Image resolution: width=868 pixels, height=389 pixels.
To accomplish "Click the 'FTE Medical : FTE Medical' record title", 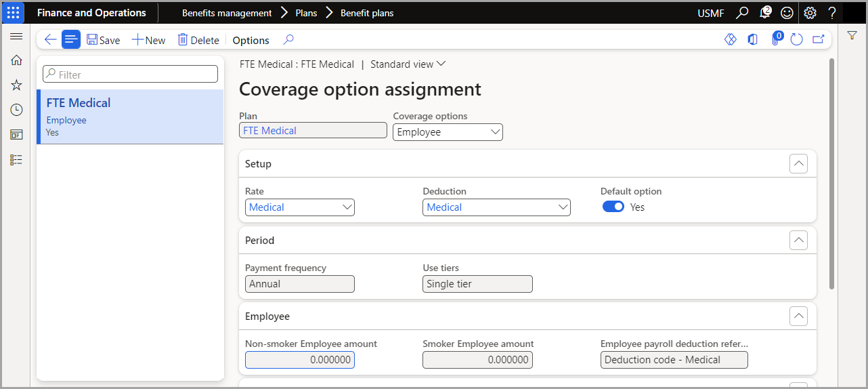I will click(x=297, y=64).
